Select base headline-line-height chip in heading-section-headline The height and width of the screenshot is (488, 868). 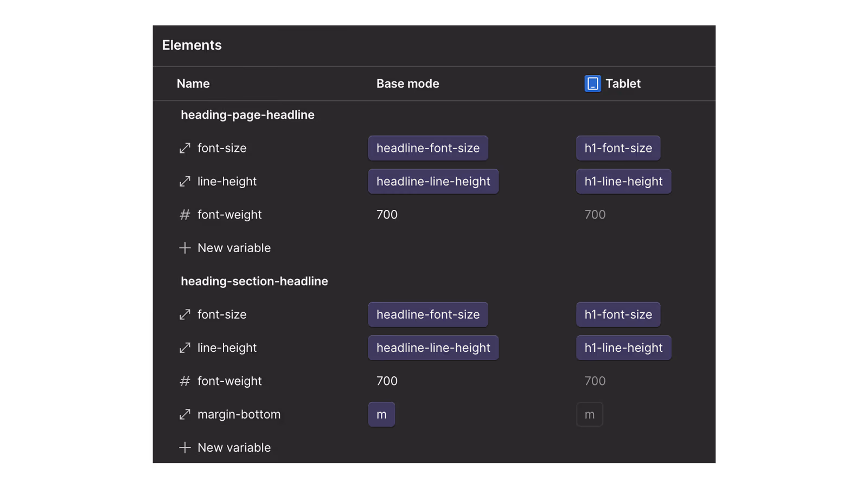pos(433,348)
